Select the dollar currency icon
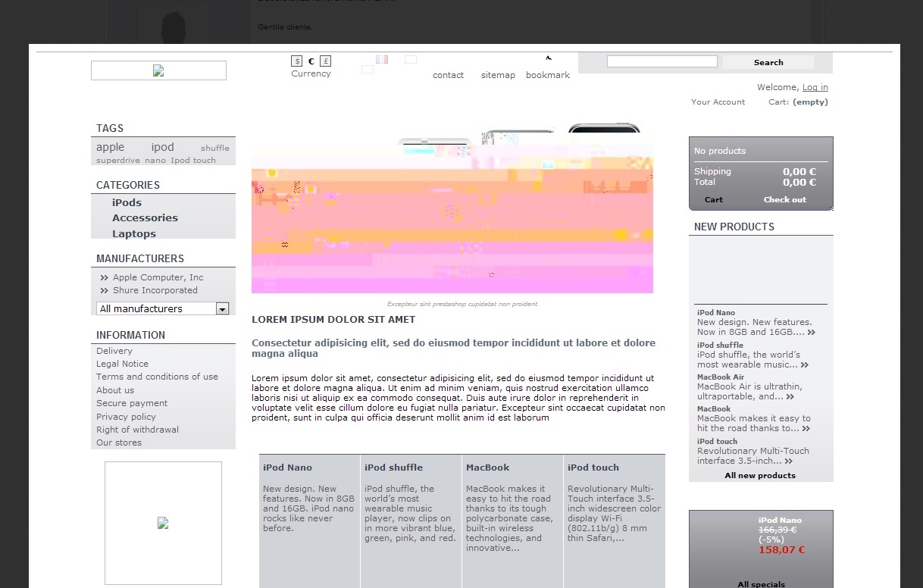Viewport: 923px width, 588px height. point(297,61)
